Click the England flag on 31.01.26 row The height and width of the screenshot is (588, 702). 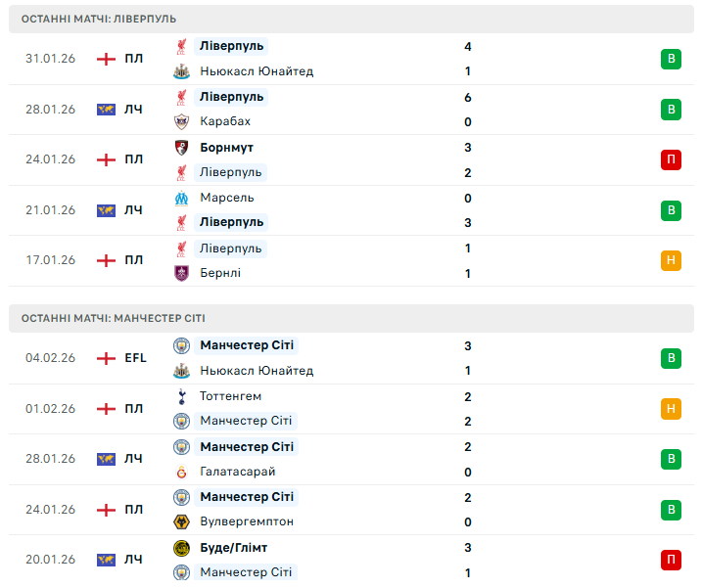coord(106,59)
